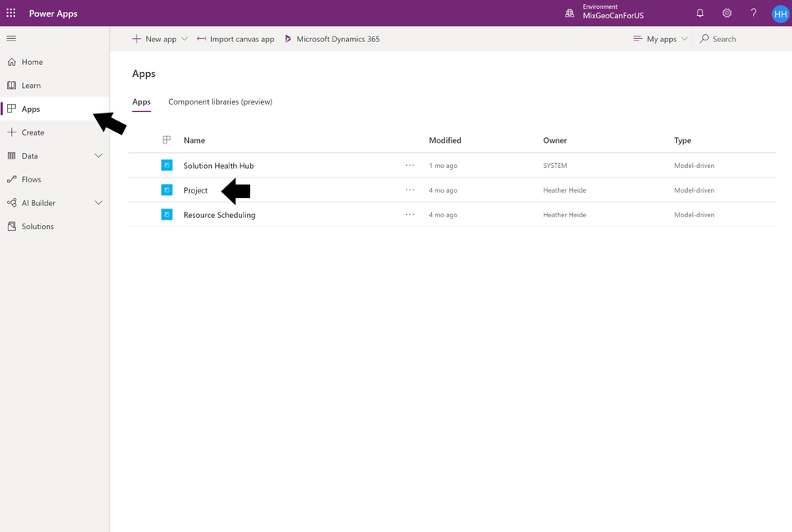The width and height of the screenshot is (792, 532).
Task: Click the Solutions icon in sidebar
Action: pyautogui.click(x=12, y=226)
